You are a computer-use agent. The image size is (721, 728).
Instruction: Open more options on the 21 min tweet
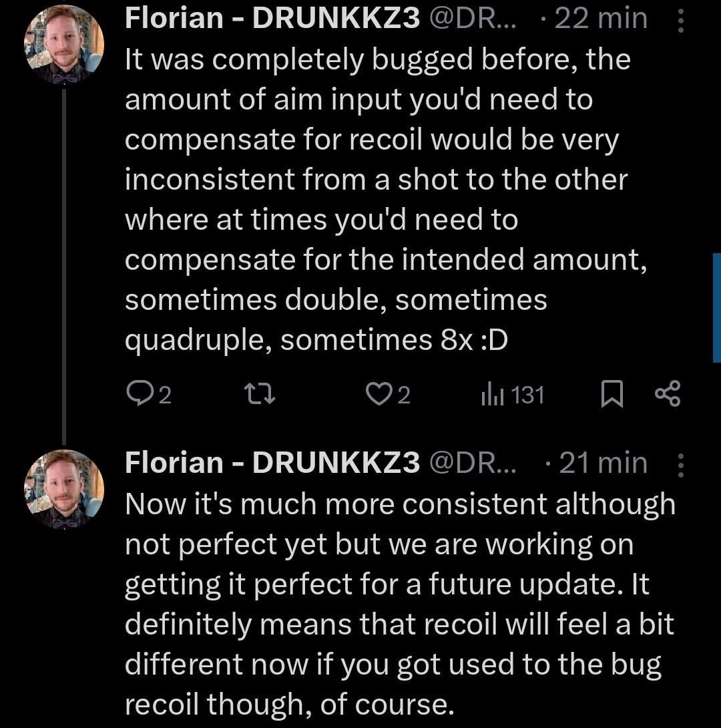[x=681, y=463]
